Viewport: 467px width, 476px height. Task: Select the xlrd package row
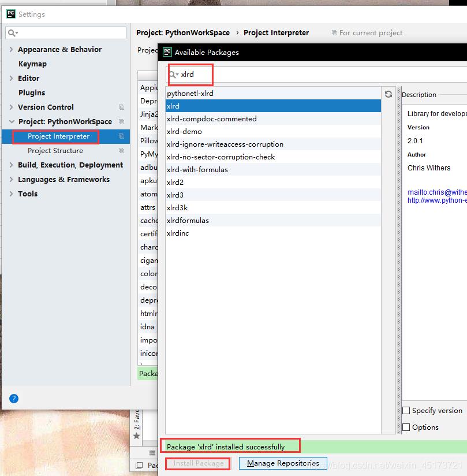273,106
